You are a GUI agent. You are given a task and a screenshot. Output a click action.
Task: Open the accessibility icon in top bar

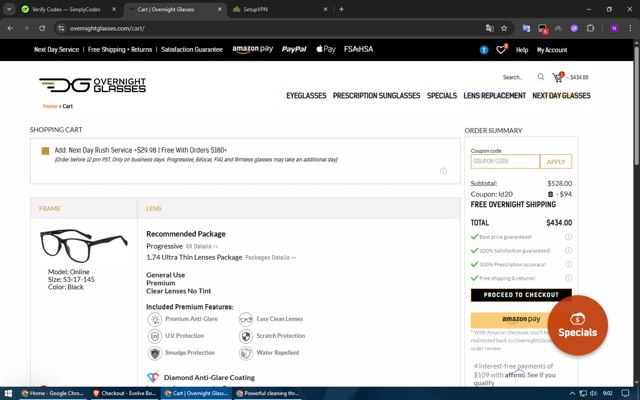[x=484, y=50]
